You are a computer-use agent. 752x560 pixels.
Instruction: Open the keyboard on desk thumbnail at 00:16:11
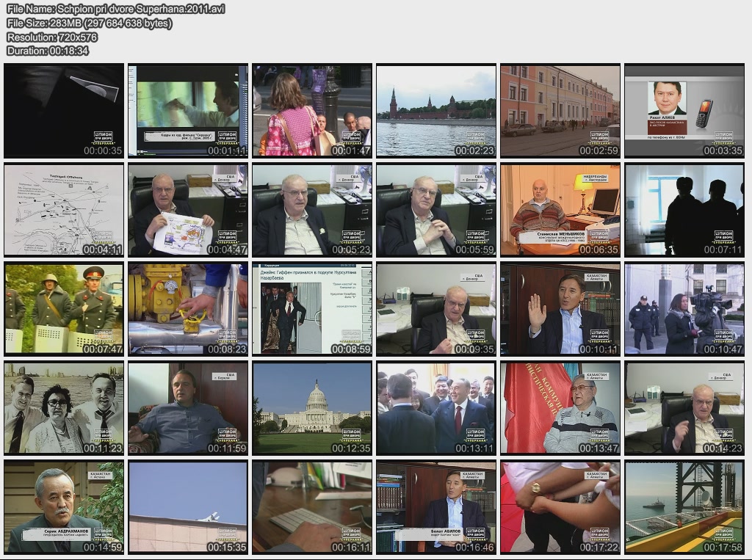[x=312, y=506]
